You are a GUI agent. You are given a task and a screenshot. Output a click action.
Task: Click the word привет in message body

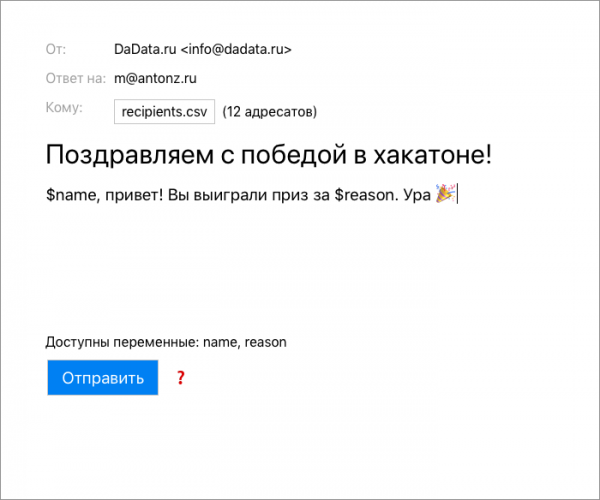point(124,197)
